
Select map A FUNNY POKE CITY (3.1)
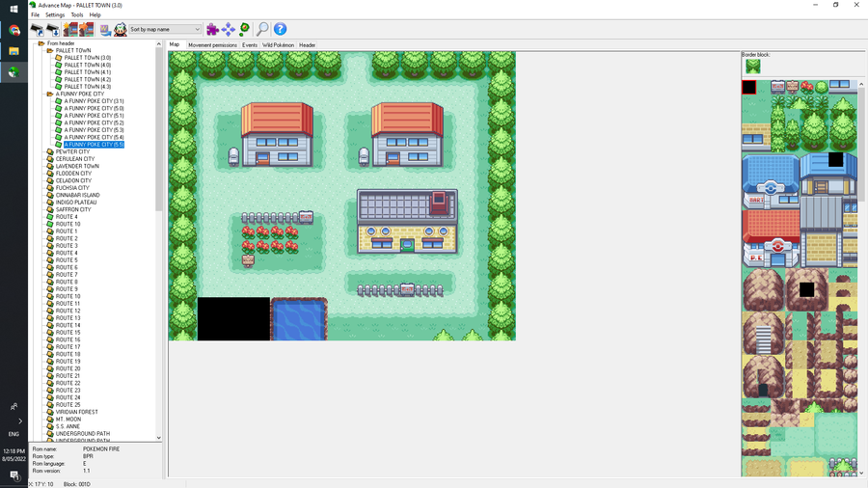[95, 101]
